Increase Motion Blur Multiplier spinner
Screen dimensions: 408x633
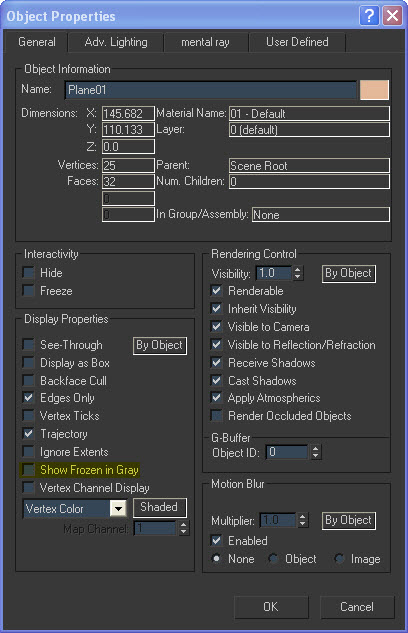point(303,516)
